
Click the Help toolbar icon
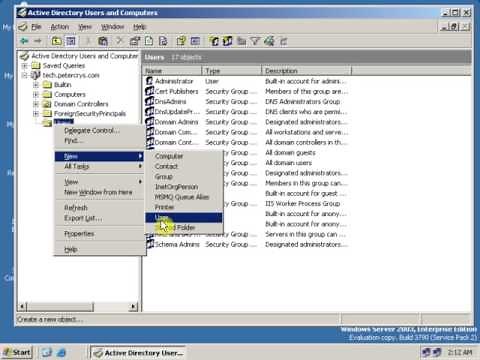pos(181,41)
